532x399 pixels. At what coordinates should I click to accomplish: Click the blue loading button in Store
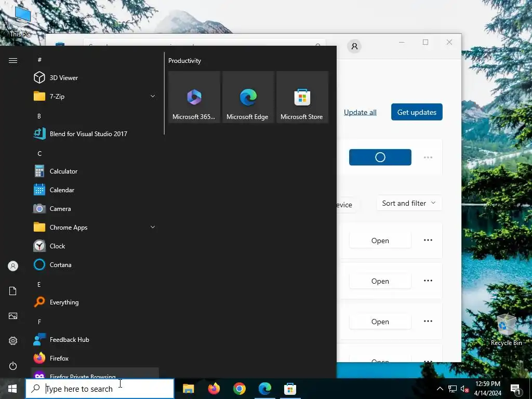(380, 157)
